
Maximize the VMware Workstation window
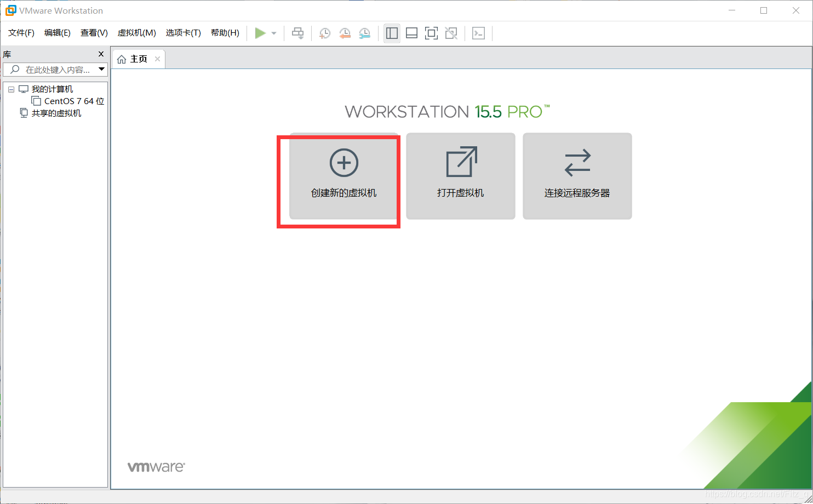click(764, 10)
